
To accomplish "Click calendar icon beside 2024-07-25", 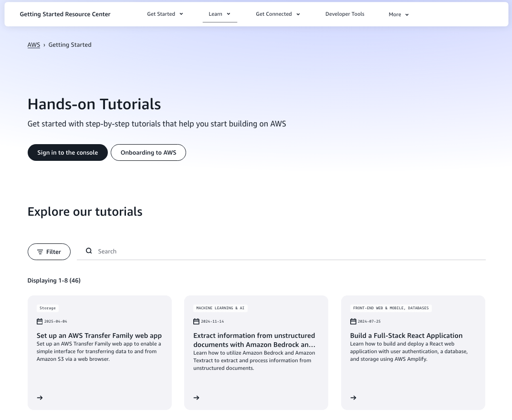I will coord(353,321).
